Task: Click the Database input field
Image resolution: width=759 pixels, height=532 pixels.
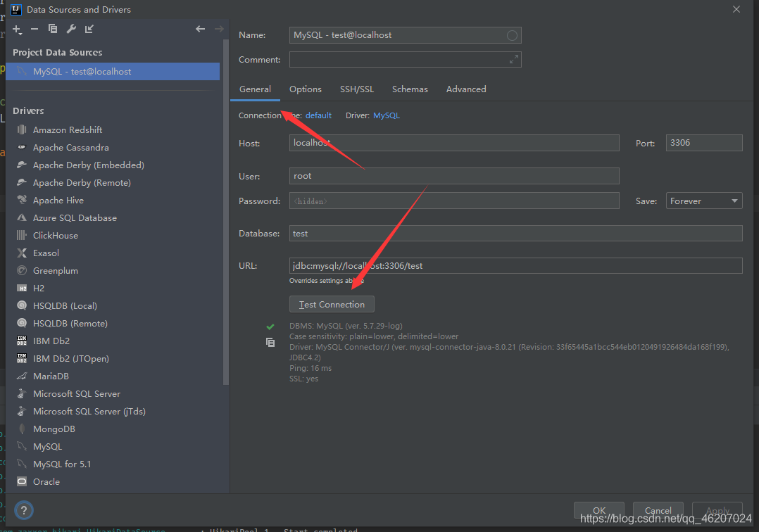Action: click(x=515, y=233)
